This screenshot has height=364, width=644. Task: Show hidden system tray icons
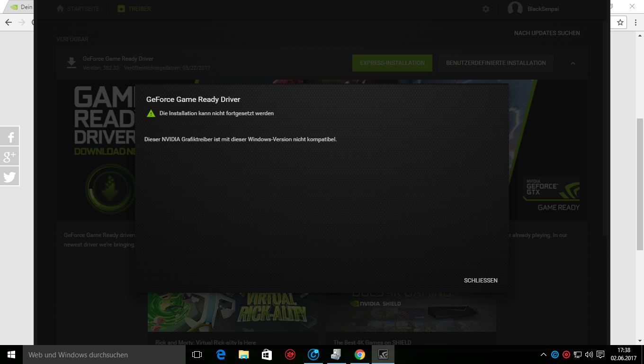coord(544,355)
